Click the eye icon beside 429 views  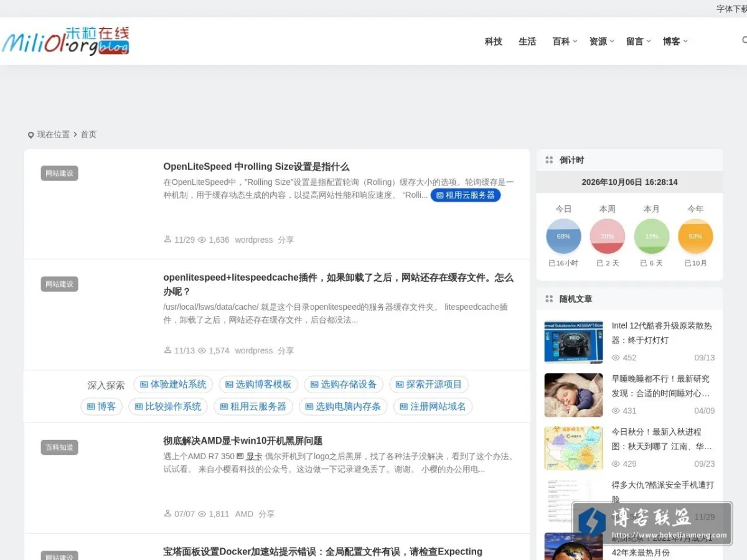tap(616, 464)
